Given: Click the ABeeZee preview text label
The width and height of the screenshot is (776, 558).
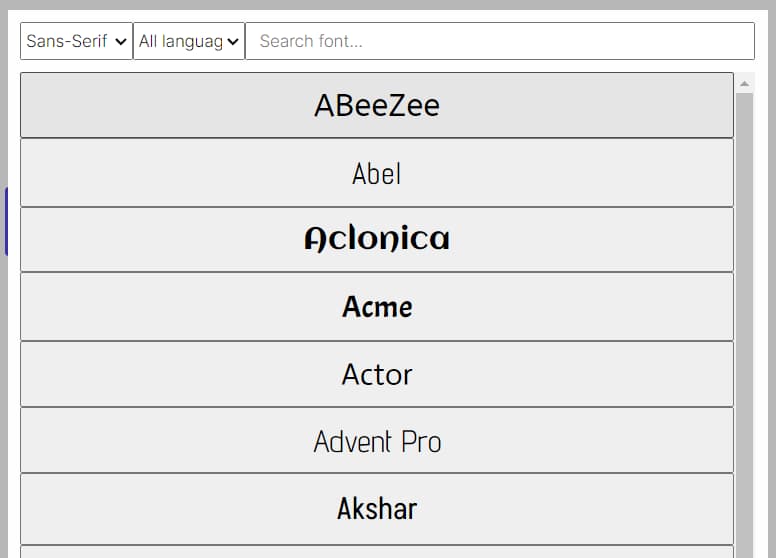Looking at the screenshot, I should pos(377,105).
